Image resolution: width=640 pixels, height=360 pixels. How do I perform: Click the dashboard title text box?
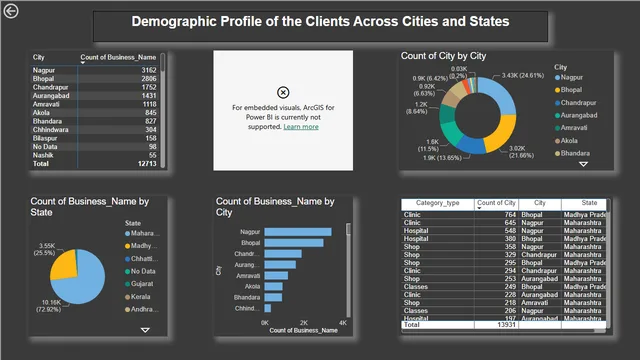point(320,26)
